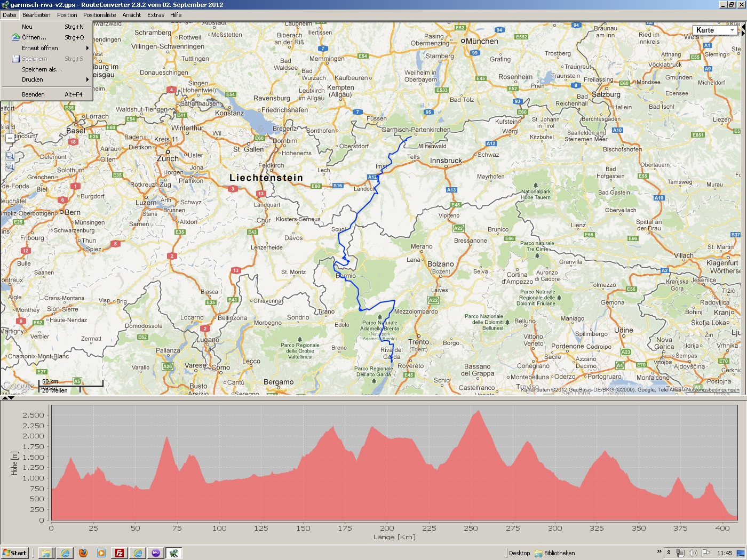The image size is (747, 560).
Task: Open the Ansicht menu
Action: tap(132, 15)
